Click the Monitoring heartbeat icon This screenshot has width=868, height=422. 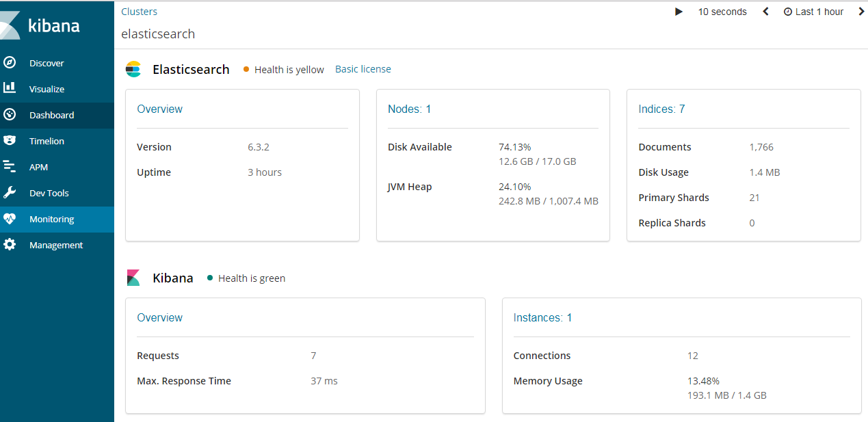coord(10,219)
